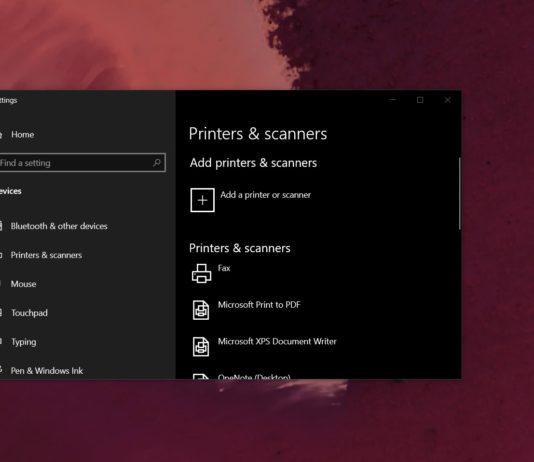
Task: Open Typing settings page
Action: coord(23,342)
